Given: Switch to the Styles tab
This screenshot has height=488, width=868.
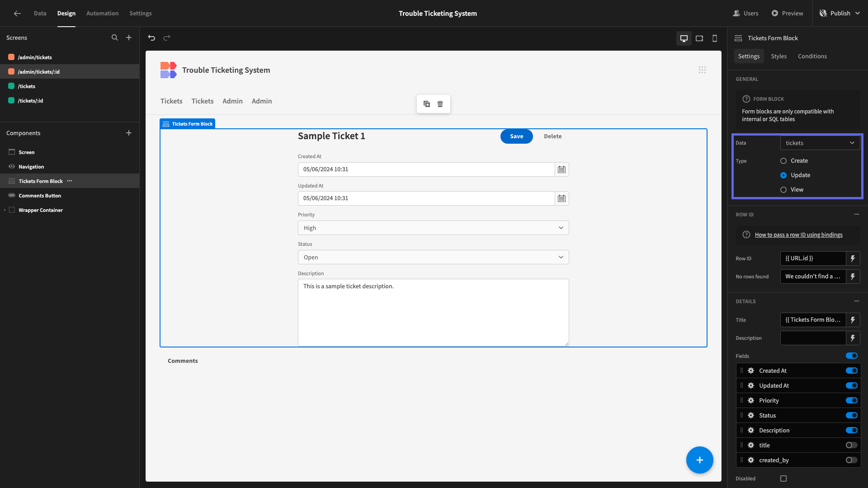Looking at the screenshot, I should click(x=778, y=56).
